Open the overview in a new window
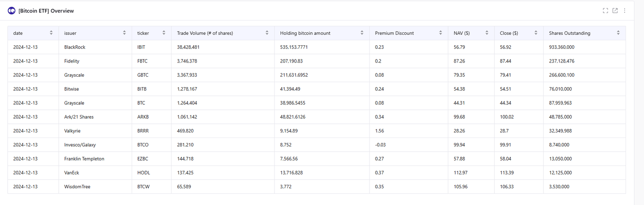 pos(615,10)
